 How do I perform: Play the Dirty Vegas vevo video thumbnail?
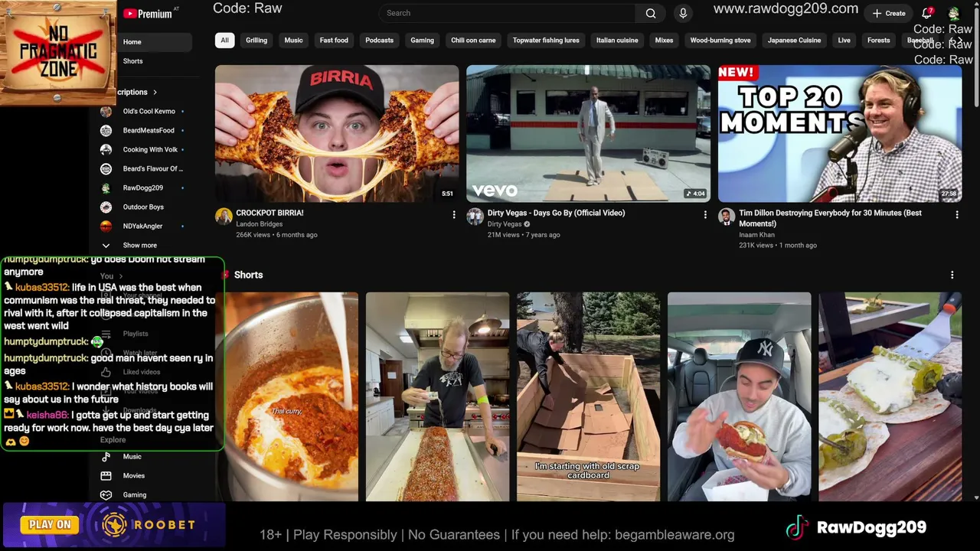point(588,133)
